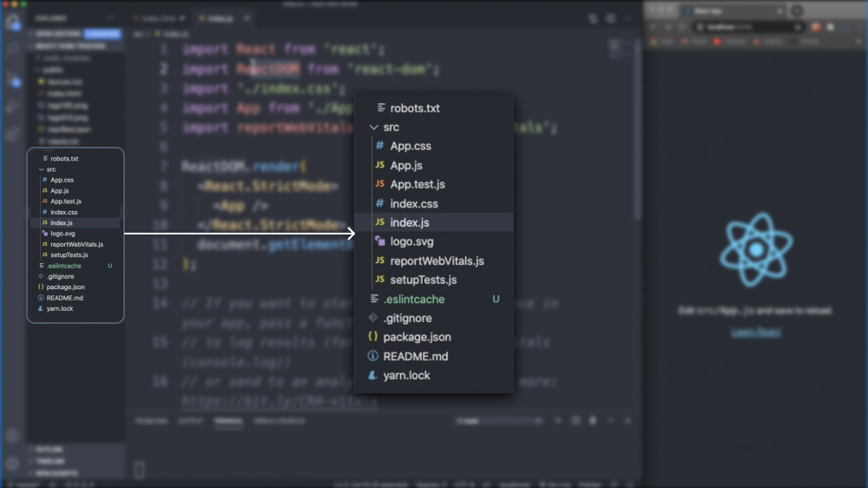The image size is (868, 488).
Task: Collapse the src folder in the small sidebar tree
Action: click(41, 169)
